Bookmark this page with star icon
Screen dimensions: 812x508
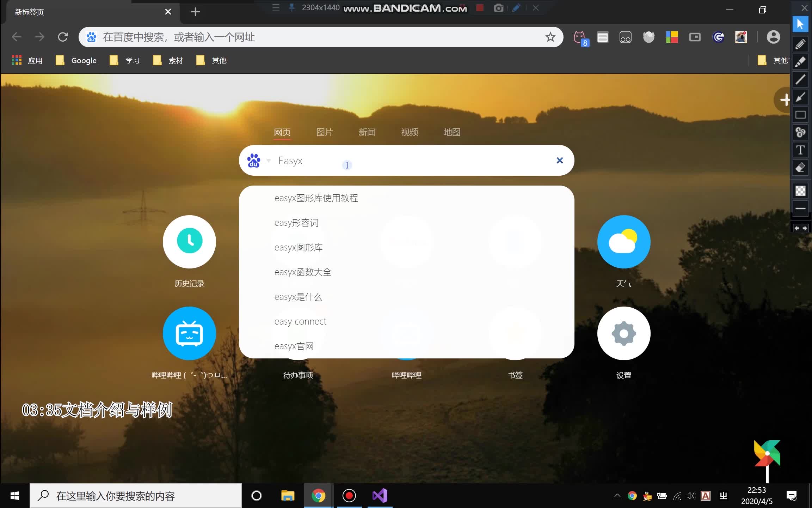550,37
